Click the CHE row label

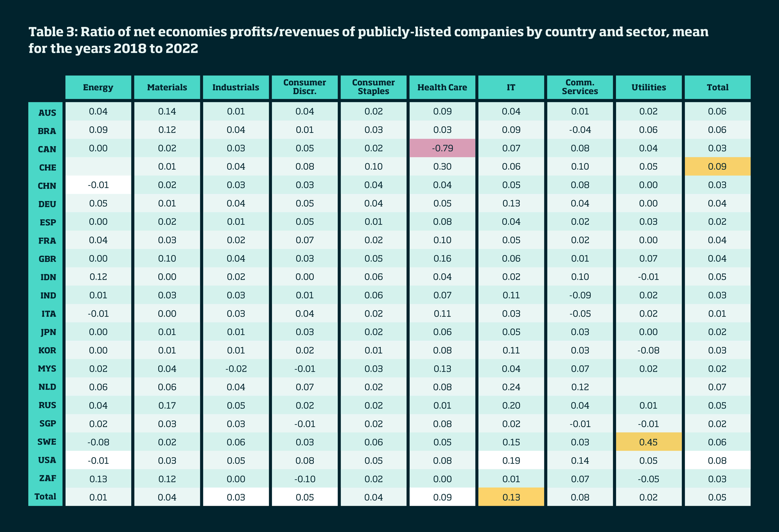click(48, 168)
